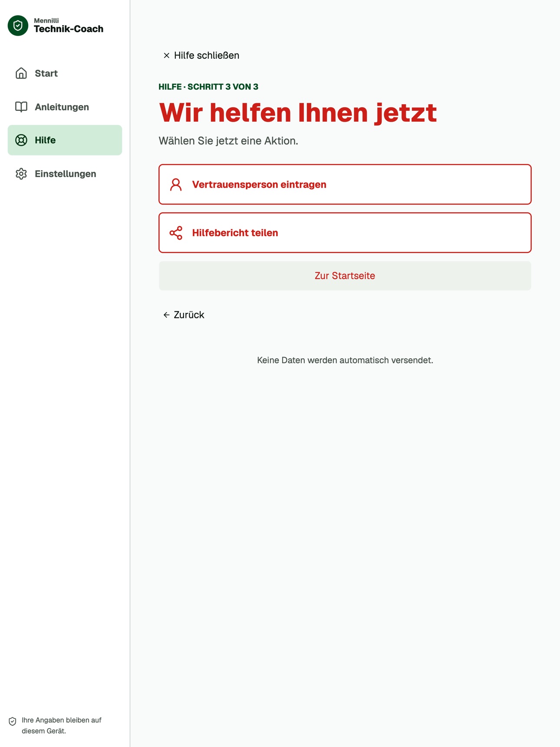The width and height of the screenshot is (560, 747).
Task: Open Einstellungen from the sidebar
Action: coord(65,174)
